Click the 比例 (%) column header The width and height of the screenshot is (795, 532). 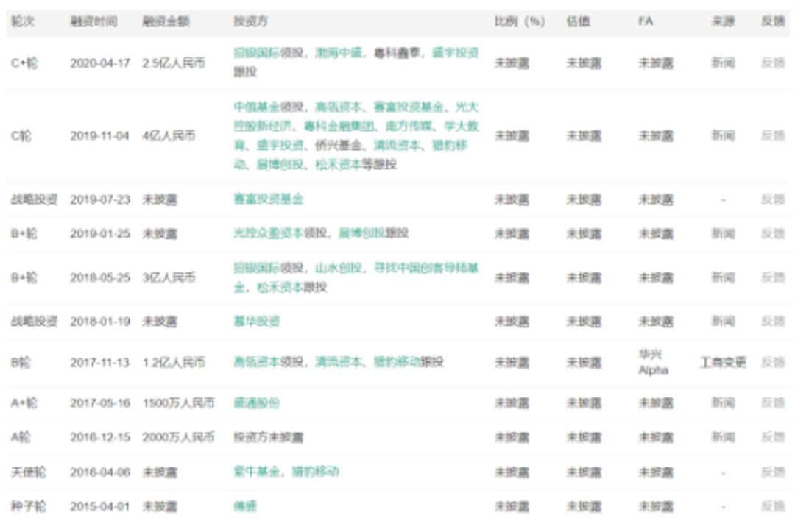(520, 21)
